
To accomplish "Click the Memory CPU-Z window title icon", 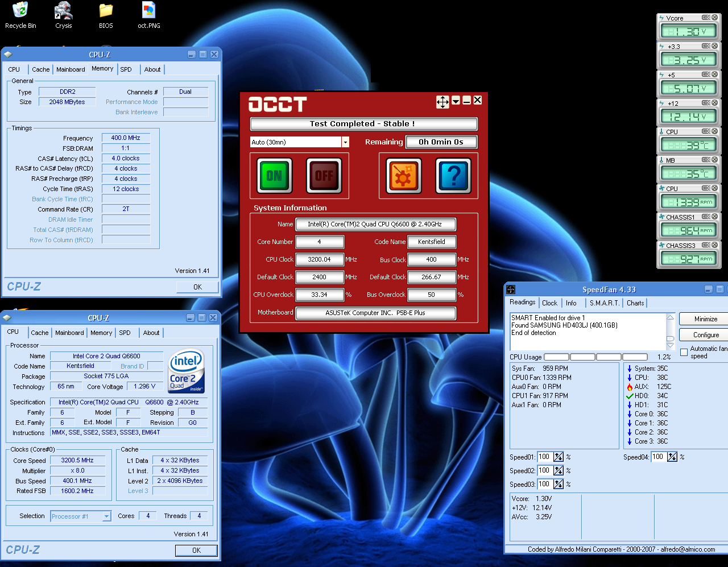I will pos(7,55).
